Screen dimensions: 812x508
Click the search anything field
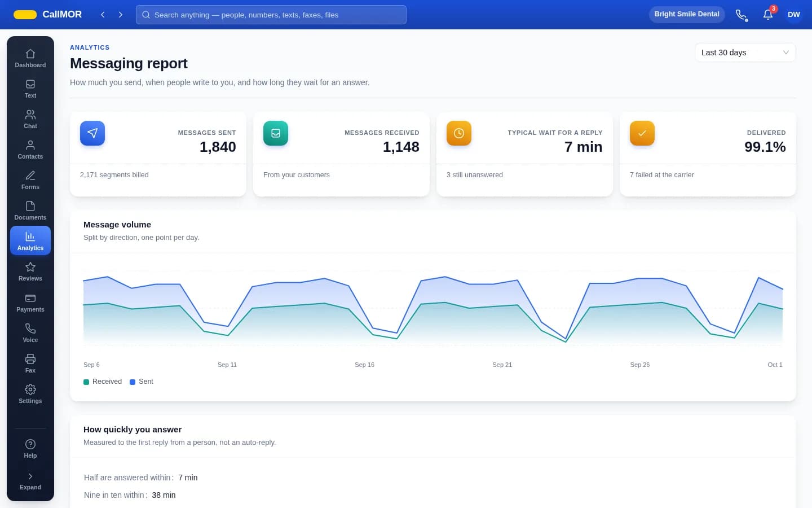(x=271, y=15)
